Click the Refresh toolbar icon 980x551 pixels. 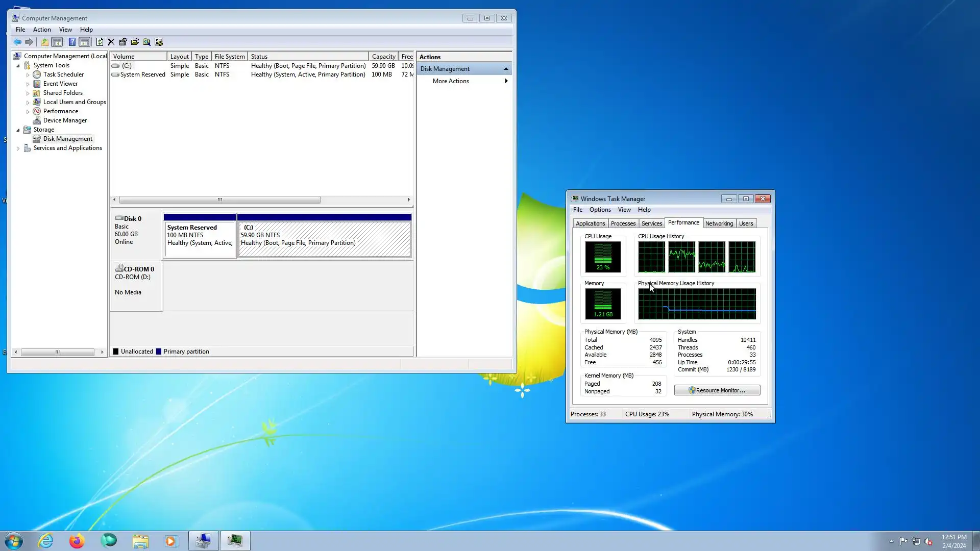100,42
